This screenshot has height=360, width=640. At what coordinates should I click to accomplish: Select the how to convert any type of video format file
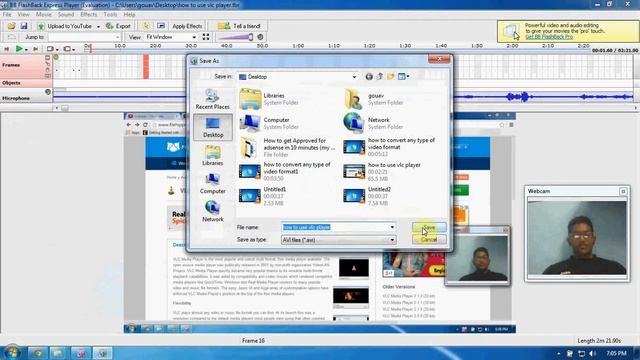tap(390, 147)
